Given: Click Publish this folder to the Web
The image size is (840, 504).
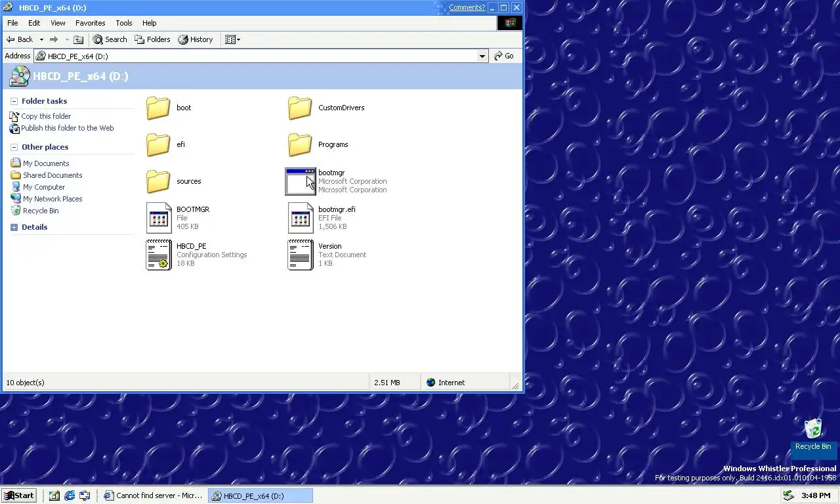Looking at the screenshot, I should coord(68,128).
